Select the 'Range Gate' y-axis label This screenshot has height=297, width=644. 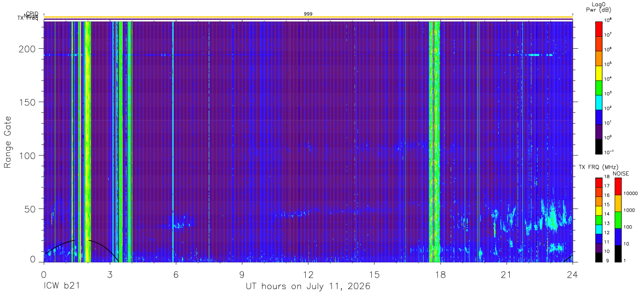pos(8,141)
